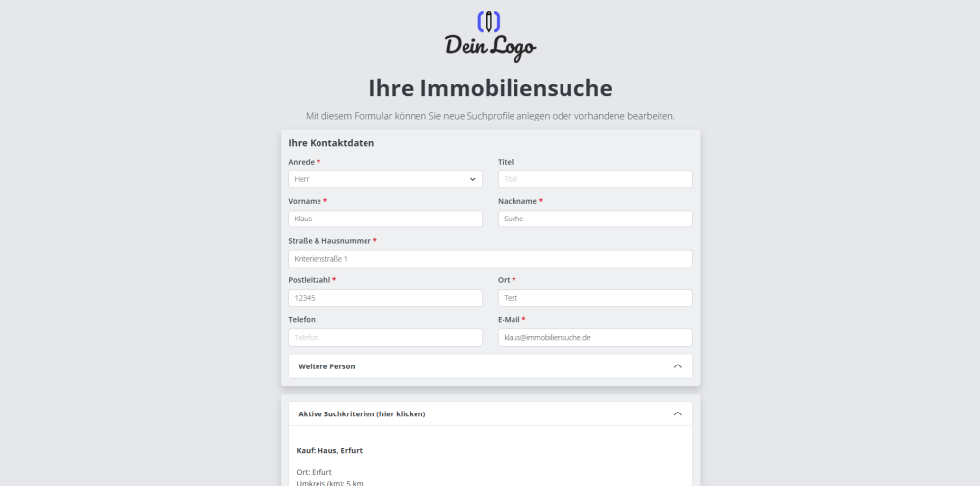This screenshot has height=486, width=980.
Task: Focus the Postleitzahl input
Action: 385,298
